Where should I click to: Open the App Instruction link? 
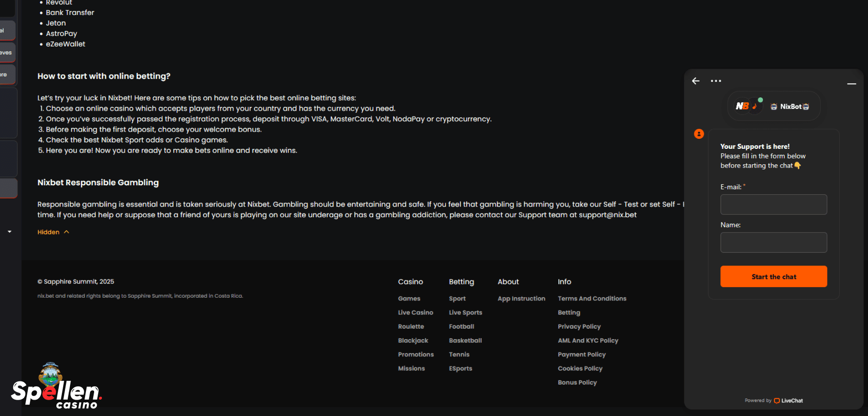coord(521,299)
